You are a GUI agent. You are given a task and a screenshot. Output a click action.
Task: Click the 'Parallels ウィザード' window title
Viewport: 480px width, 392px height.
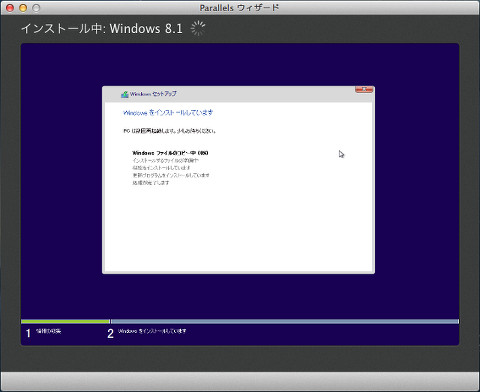[239, 8]
